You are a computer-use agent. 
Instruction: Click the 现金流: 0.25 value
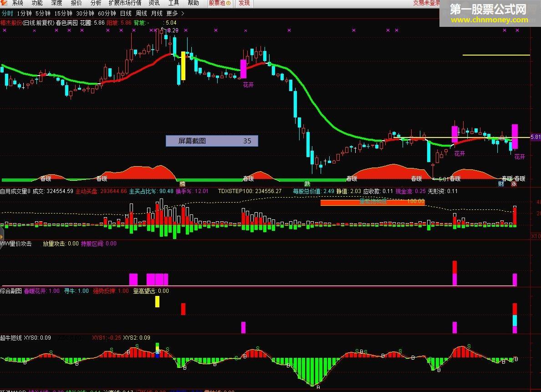click(x=411, y=191)
